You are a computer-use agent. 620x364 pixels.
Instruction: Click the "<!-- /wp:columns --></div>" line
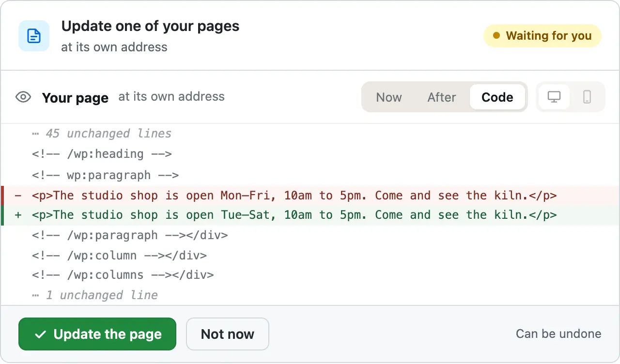click(123, 275)
